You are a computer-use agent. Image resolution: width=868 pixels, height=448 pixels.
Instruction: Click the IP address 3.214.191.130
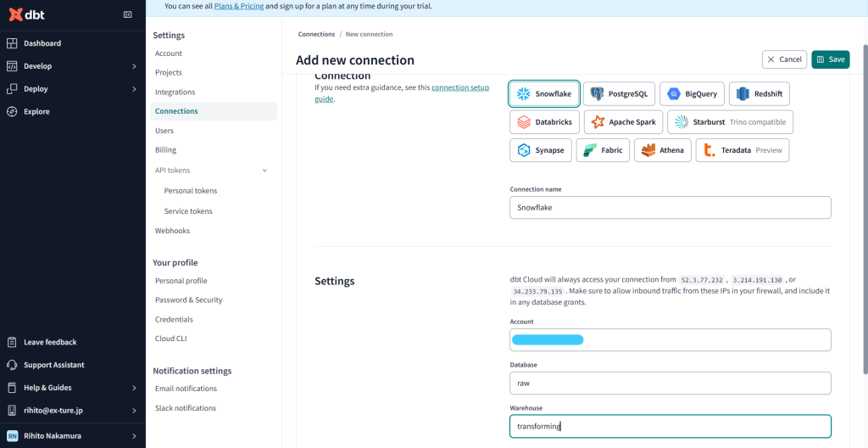(758, 280)
